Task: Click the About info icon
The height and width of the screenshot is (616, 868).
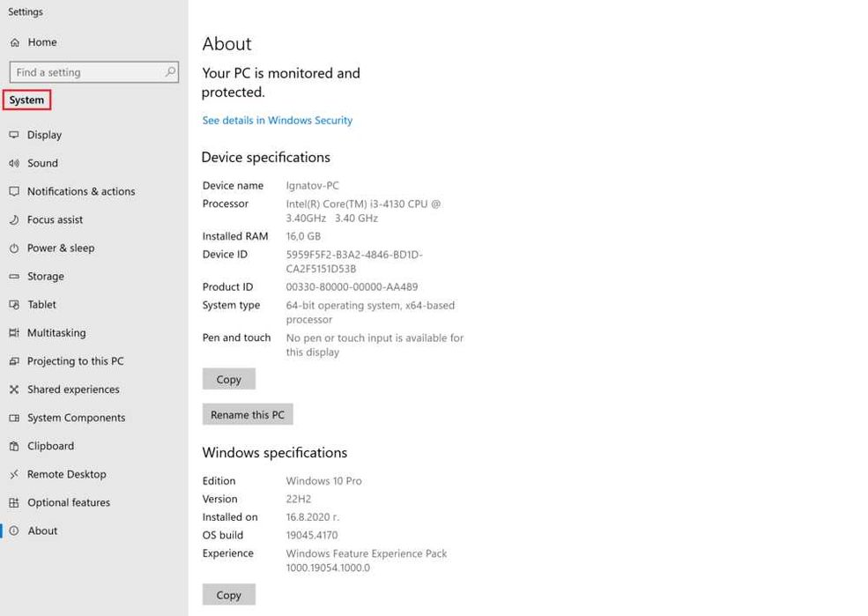Action: (x=14, y=531)
